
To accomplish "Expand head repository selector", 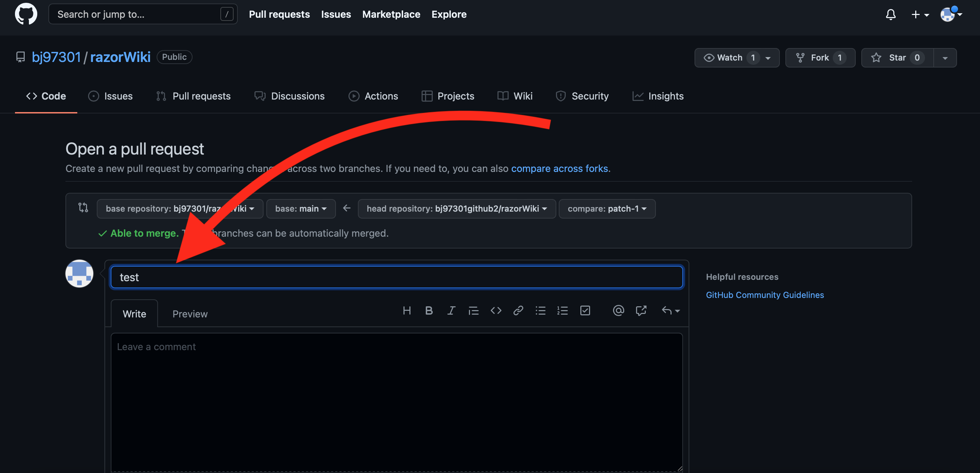I will [x=456, y=209].
